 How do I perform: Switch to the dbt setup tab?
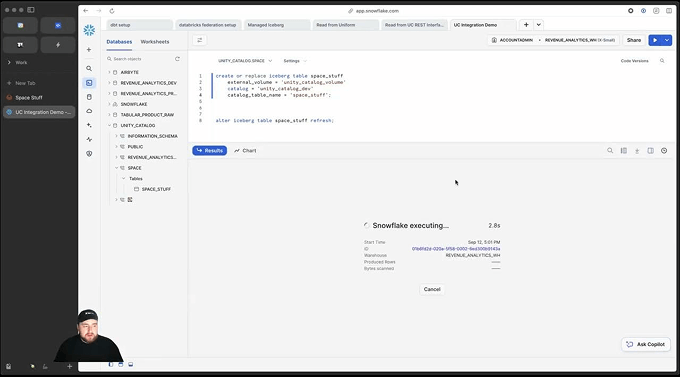(139, 25)
